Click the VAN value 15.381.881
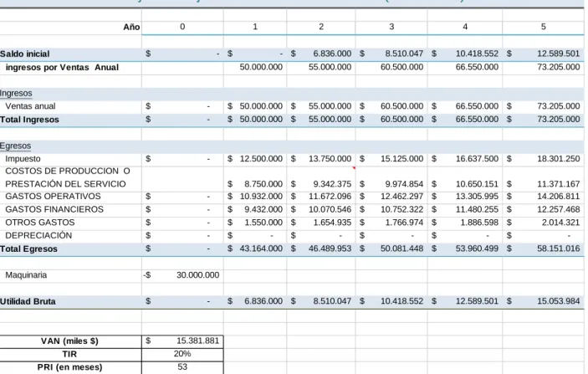 197,341
